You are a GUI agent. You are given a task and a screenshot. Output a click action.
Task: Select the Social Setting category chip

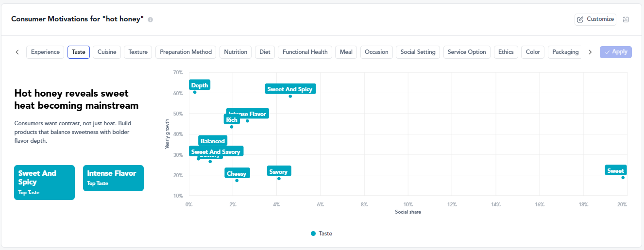(x=418, y=52)
